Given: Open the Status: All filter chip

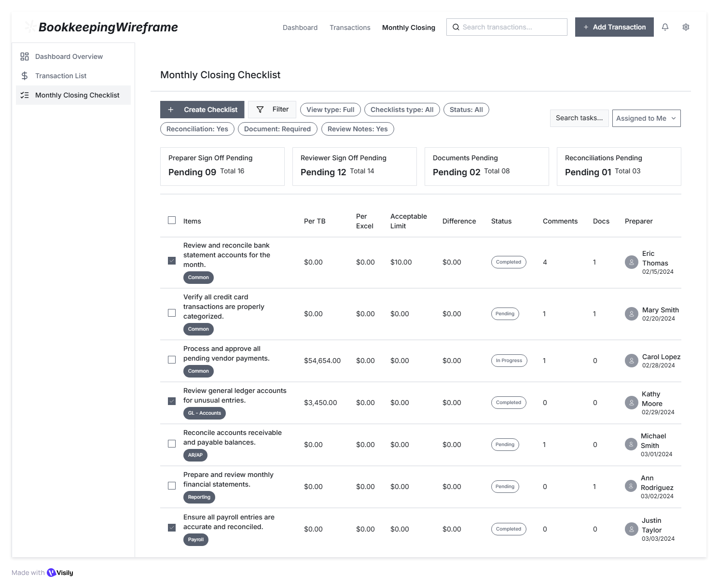Looking at the screenshot, I should pyautogui.click(x=466, y=110).
